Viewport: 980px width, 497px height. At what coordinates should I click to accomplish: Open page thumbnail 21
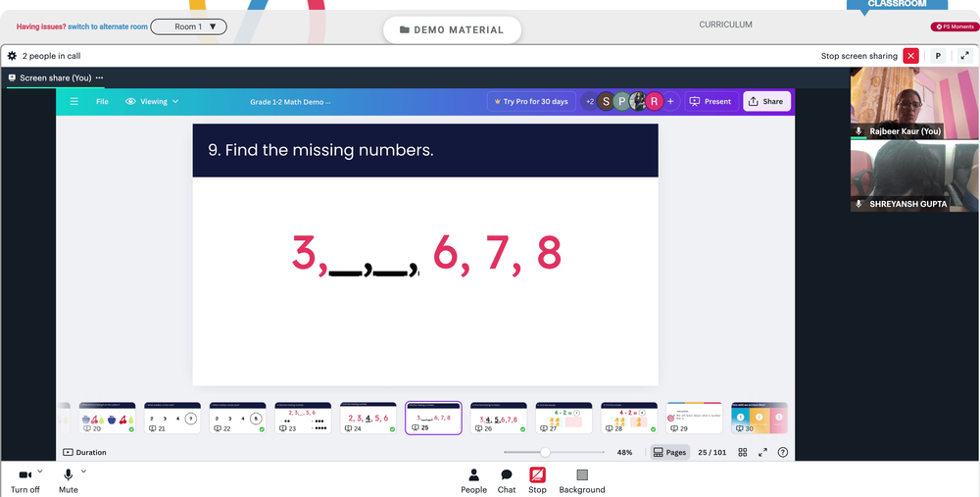[x=172, y=418]
